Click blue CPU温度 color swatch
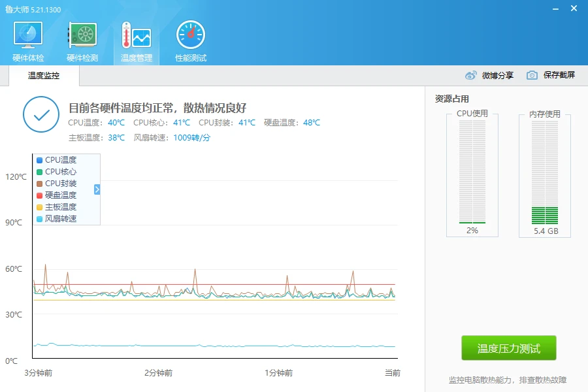This screenshot has height=392, width=588. pyautogui.click(x=39, y=160)
